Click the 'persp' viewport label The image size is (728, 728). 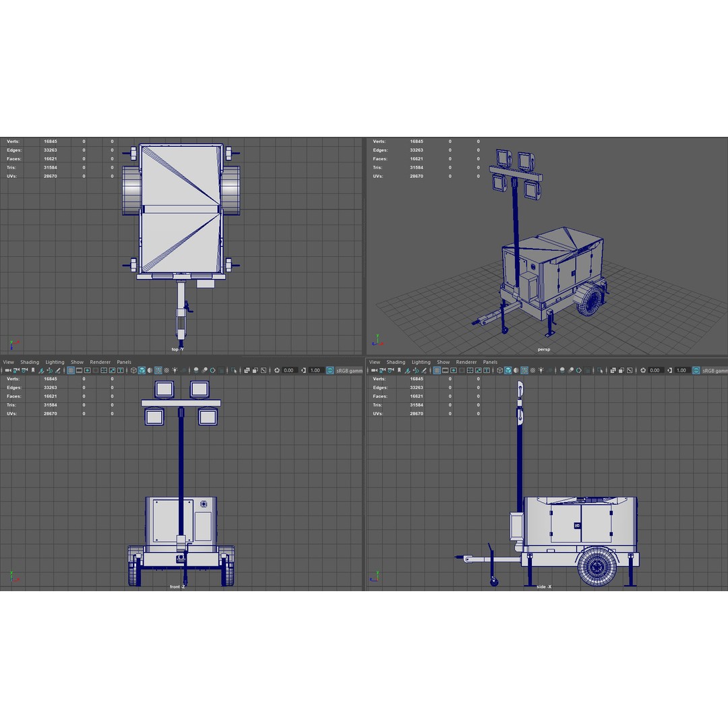544,349
